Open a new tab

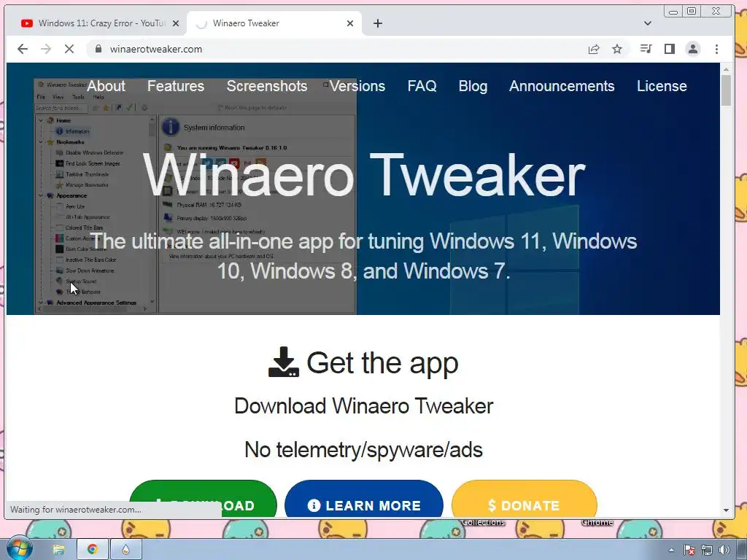coord(378,23)
